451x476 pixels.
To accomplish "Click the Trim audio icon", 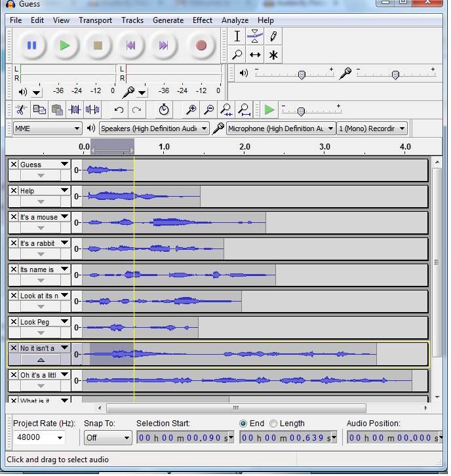I will [x=75, y=109].
